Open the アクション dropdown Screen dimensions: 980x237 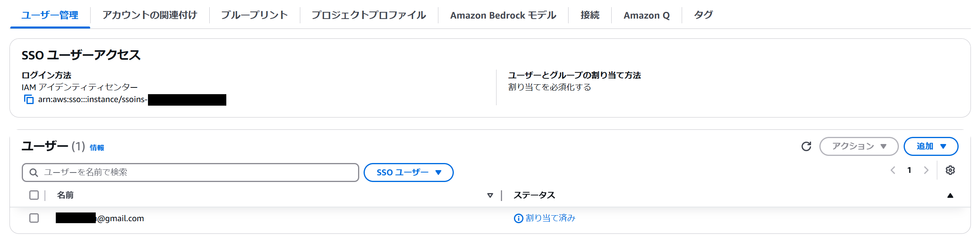(859, 146)
